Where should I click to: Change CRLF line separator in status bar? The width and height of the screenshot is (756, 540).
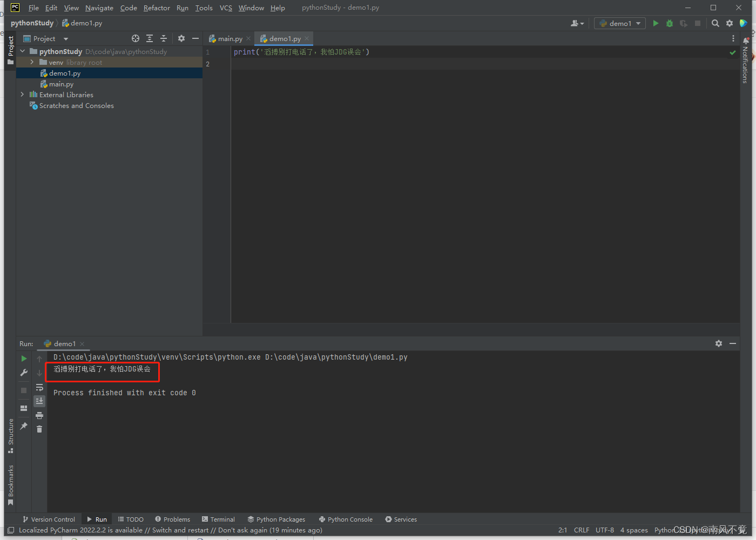click(582, 530)
